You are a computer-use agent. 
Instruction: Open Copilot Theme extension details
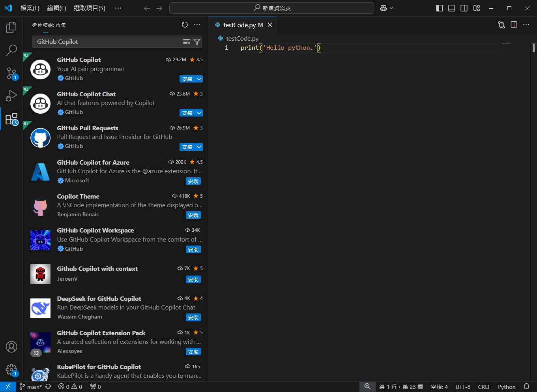point(115,206)
